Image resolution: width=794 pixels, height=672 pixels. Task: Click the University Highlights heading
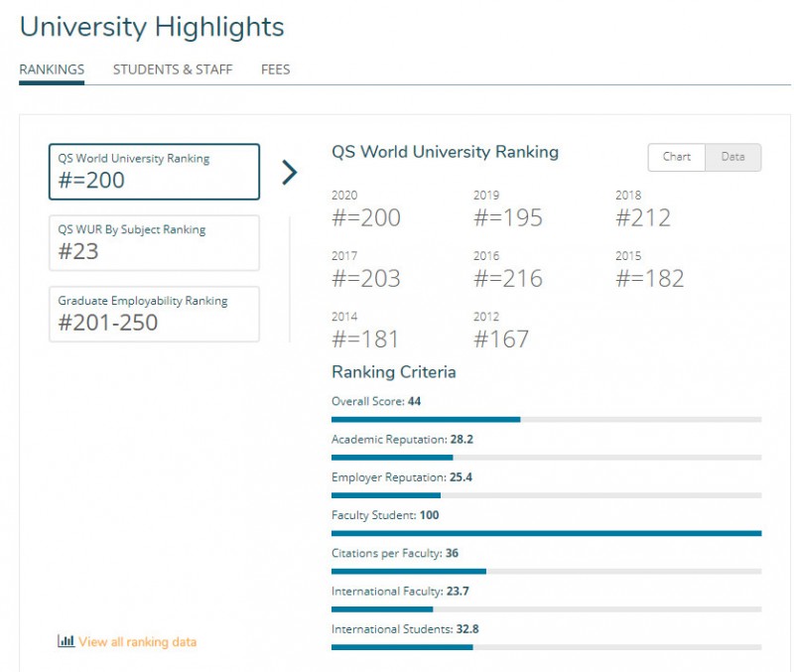(x=152, y=28)
